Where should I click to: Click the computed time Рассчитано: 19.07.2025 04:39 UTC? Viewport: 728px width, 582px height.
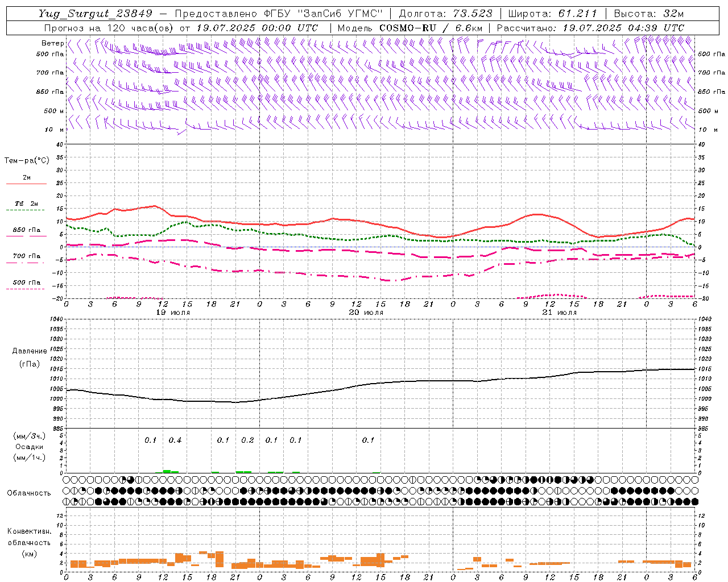[590, 27]
